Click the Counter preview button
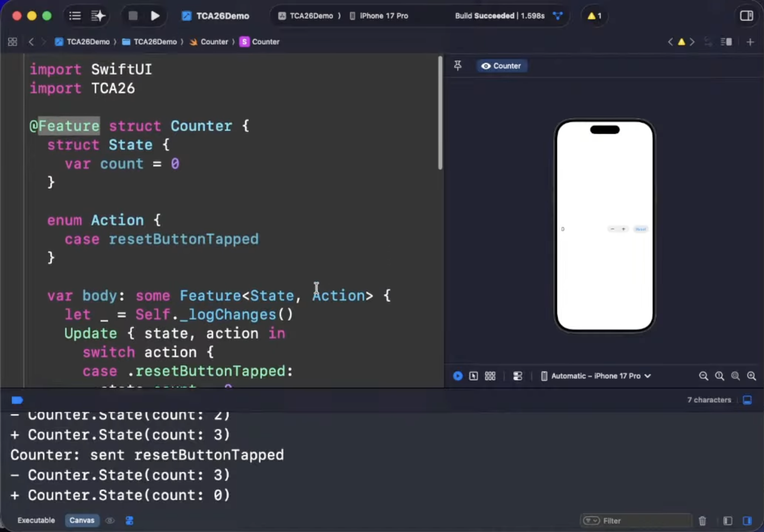 point(501,66)
